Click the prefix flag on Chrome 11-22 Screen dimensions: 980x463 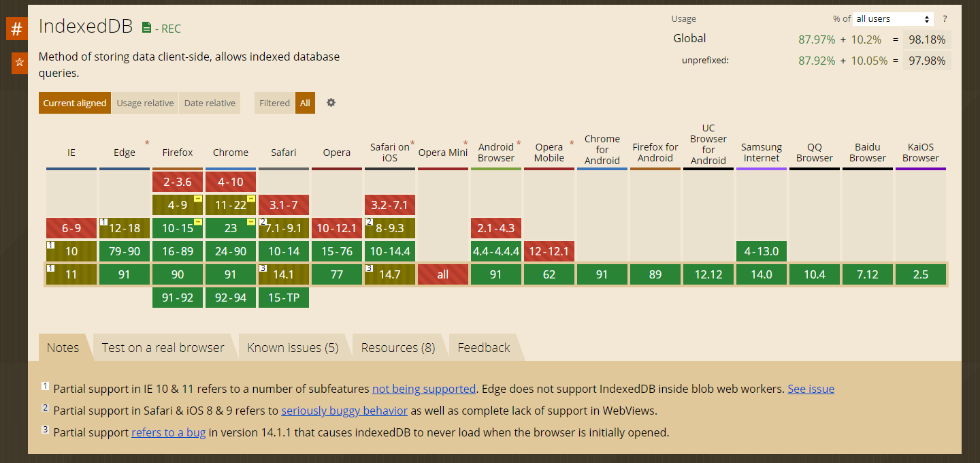(x=250, y=199)
